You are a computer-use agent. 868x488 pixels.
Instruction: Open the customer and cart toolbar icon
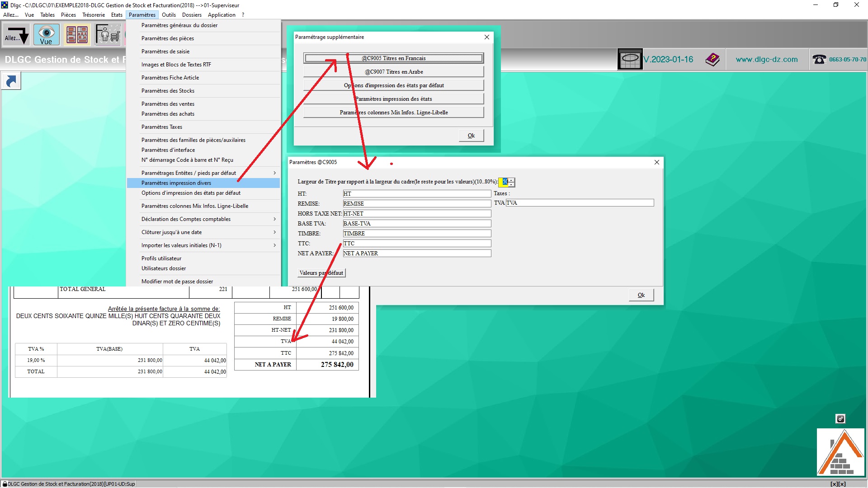pyautogui.click(x=108, y=35)
